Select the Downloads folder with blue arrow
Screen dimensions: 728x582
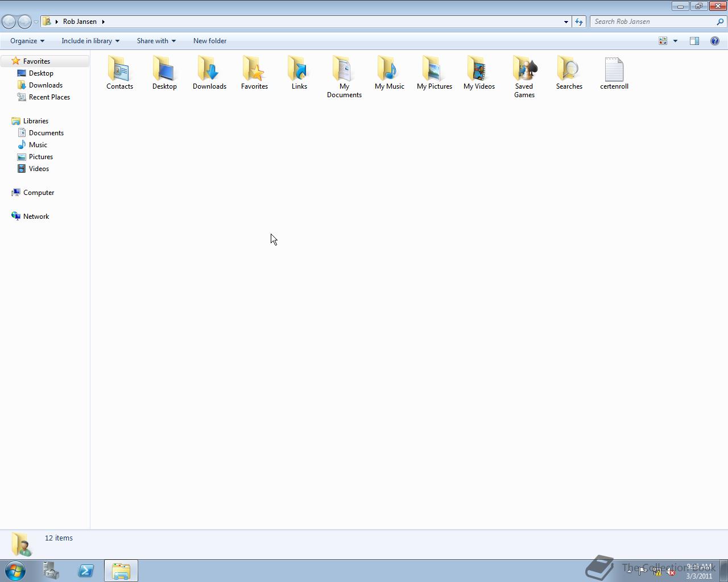click(209, 69)
